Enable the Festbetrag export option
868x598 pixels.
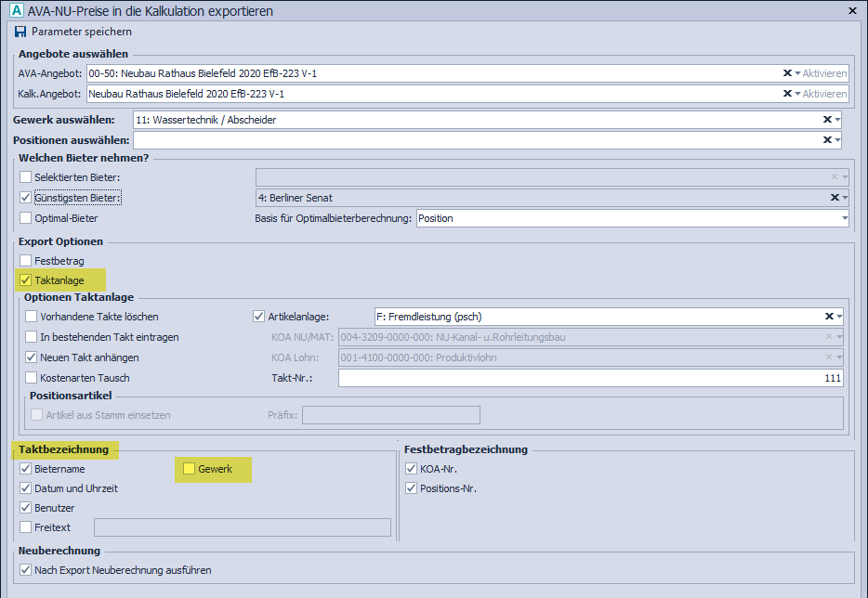tap(26, 261)
